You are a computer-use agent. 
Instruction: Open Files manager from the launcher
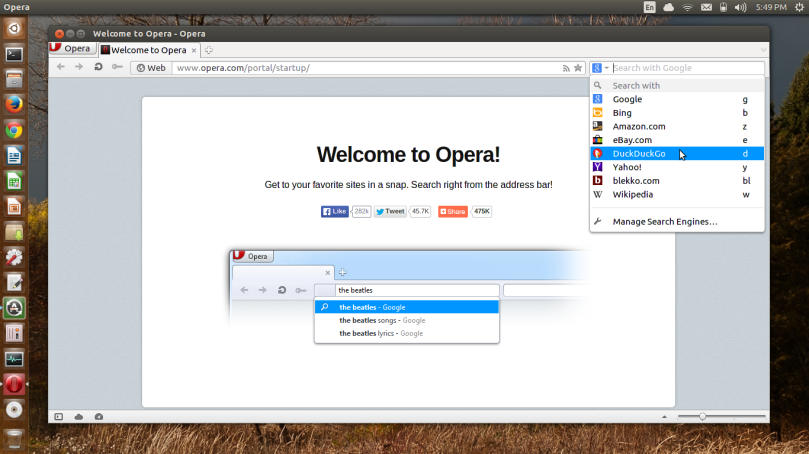(x=14, y=79)
